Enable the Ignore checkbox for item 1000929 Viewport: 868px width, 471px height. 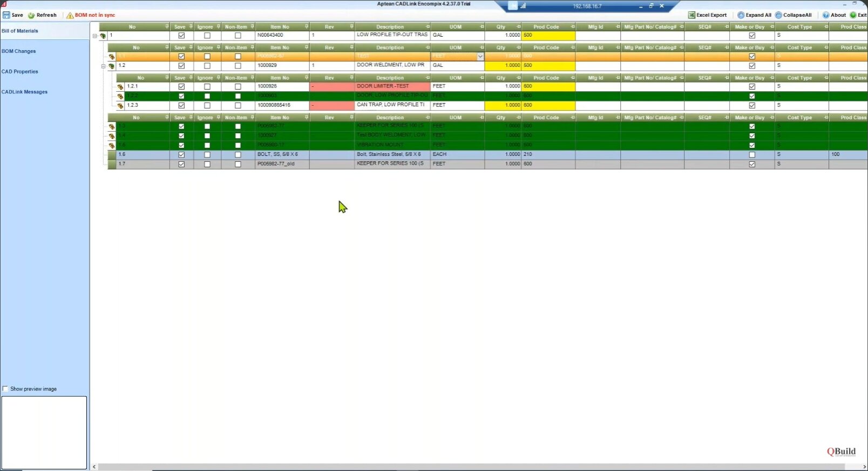pyautogui.click(x=207, y=66)
